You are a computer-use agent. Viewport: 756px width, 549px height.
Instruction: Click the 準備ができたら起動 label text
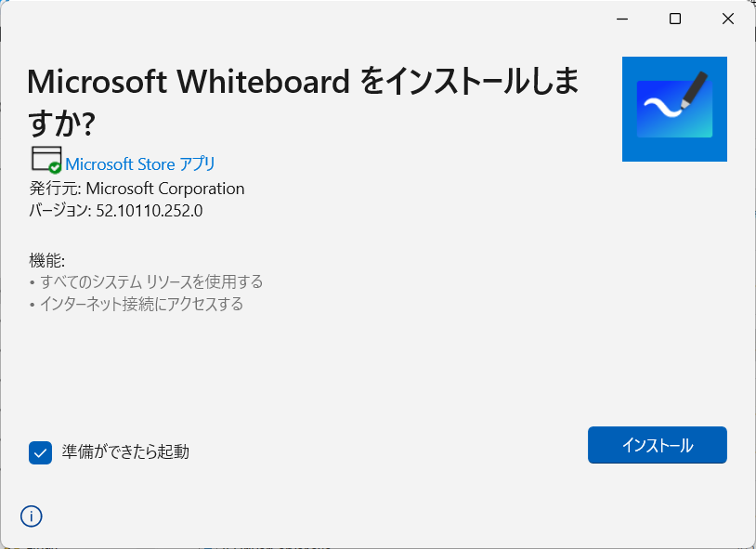point(125,452)
